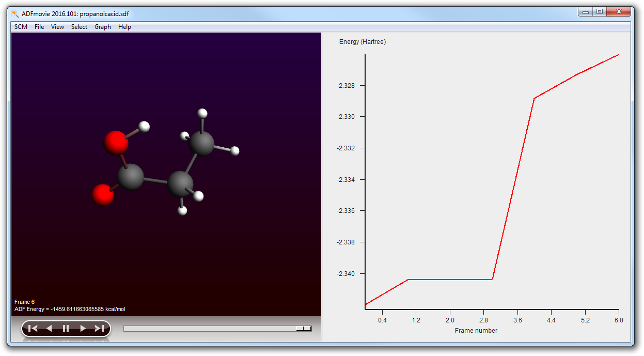Viewport: 644px width, 356px height.
Task: Maximize the ADFmovie window
Action: point(599,11)
